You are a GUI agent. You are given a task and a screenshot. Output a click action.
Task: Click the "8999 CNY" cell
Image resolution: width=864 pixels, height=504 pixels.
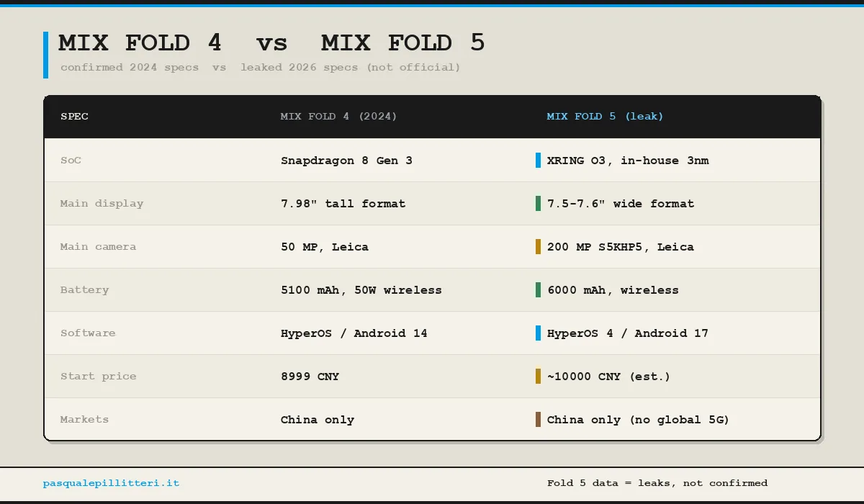point(310,376)
